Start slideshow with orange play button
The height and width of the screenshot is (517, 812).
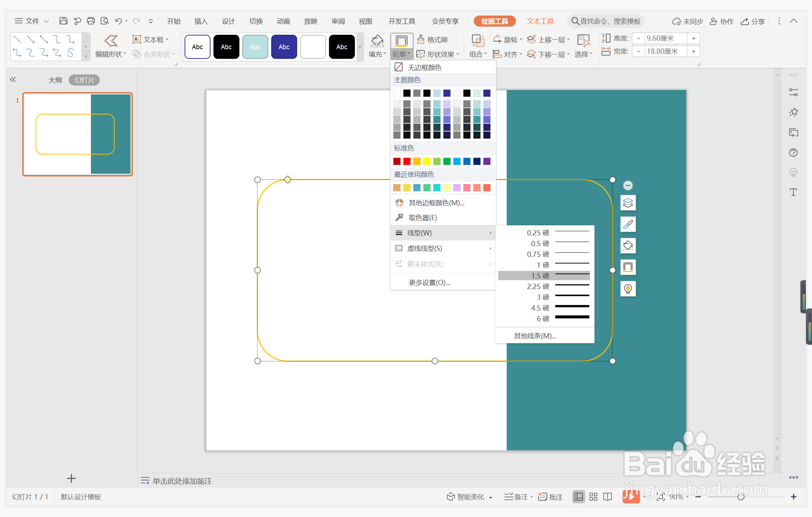(630, 497)
